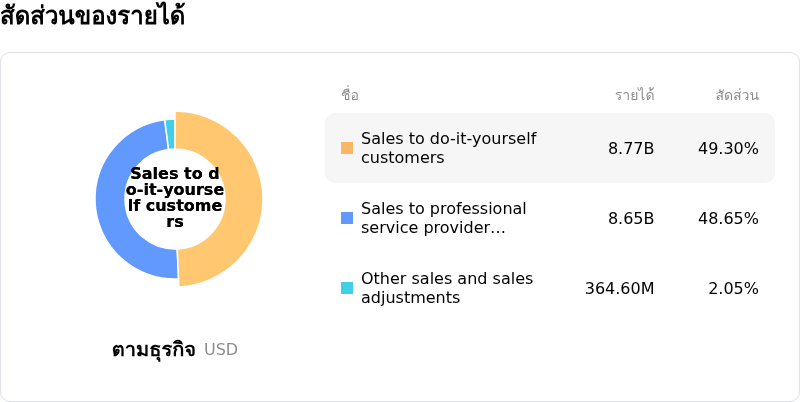Click the ตามธุรกิจ label under chart

153,350
